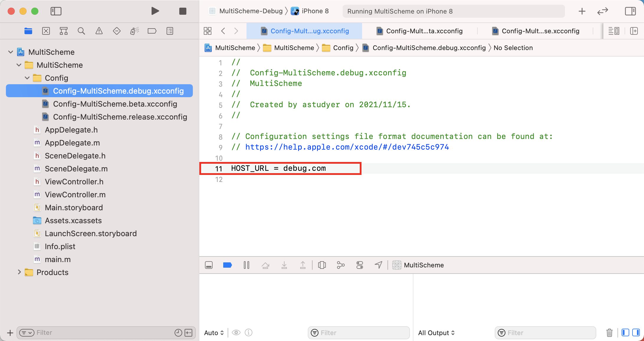Clear console with the trash icon
Screen dimensions: 644x341
[609, 333]
